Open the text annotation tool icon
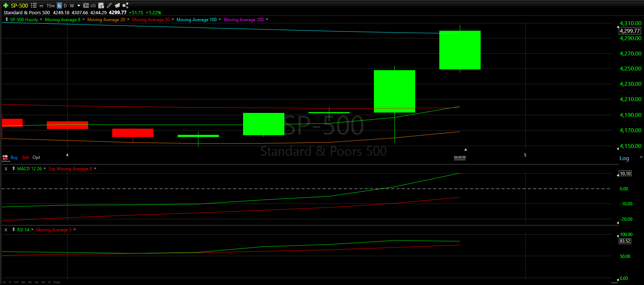Viewport: 644px width, 285px height. point(86,5)
